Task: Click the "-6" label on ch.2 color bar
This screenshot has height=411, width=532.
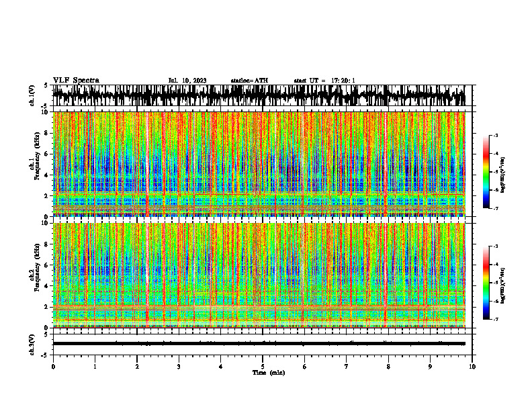Action: (x=496, y=301)
